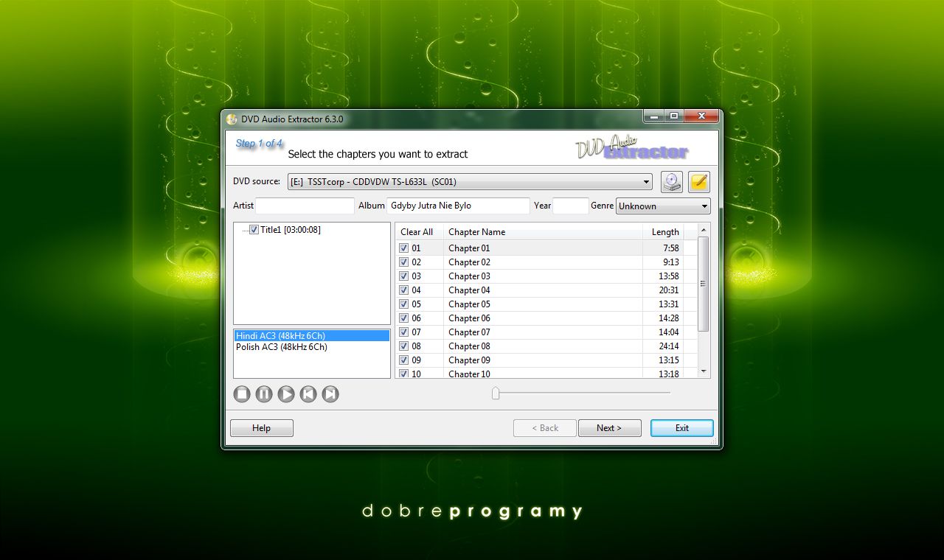Click chapter list scroll down arrow

pos(704,371)
